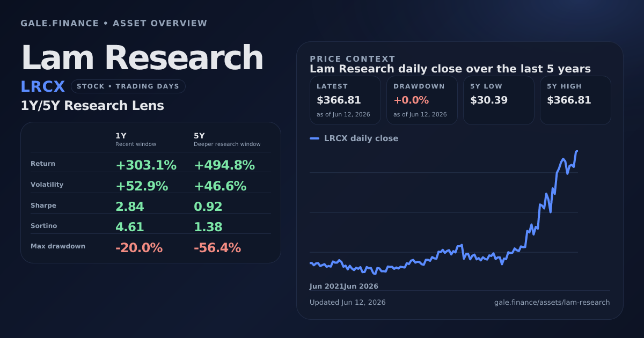Select the 1Y return value +303.1%
The height and width of the screenshot is (338, 644).
click(146, 165)
